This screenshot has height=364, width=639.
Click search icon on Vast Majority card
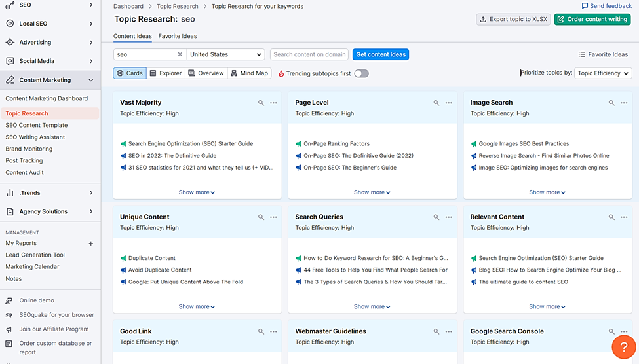pos(261,103)
